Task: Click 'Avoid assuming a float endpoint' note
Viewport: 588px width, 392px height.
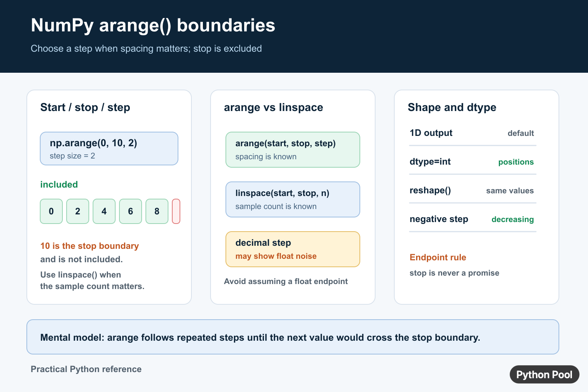Action: coord(286,281)
